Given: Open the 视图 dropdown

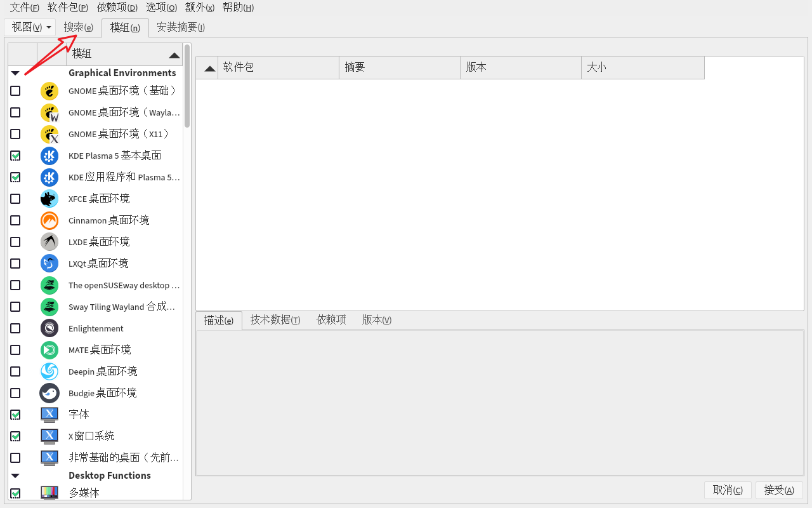Looking at the screenshot, I should (30, 27).
